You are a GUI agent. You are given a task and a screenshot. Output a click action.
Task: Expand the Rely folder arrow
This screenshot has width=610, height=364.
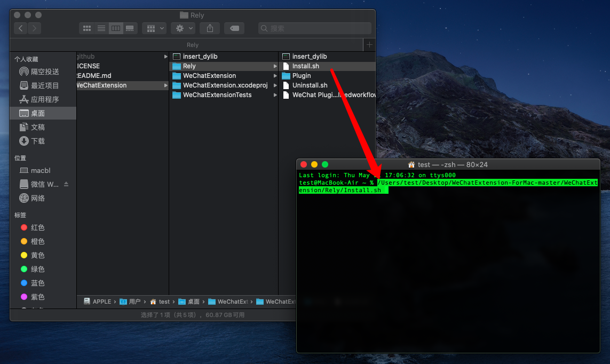pyautogui.click(x=275, y=66)
